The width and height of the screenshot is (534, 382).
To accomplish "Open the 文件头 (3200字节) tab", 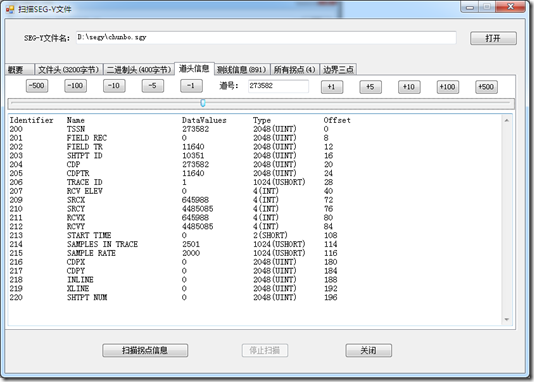I will pos(68,69).
